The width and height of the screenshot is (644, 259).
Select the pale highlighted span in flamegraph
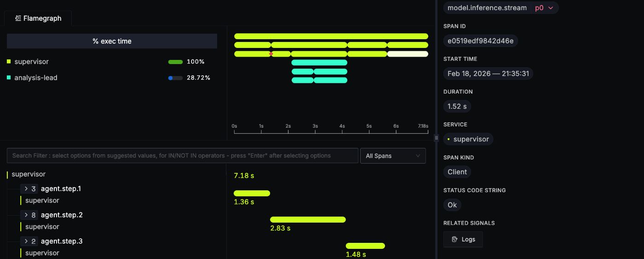tap(408, 54)
